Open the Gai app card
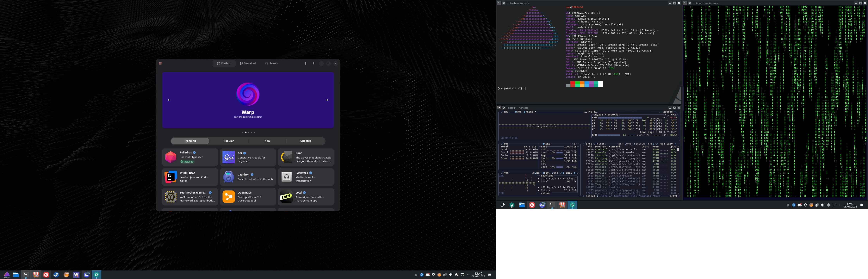Viewport: 868px width, 279px height. click(248, 157)
